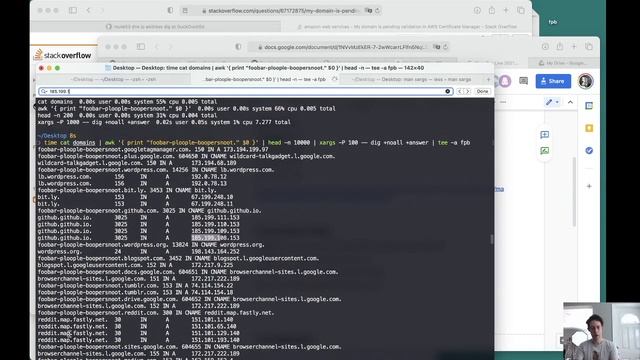The width and height of the screenshot is (640, 360).
Task: Select the route53 Safari tab
Action: 156,27
